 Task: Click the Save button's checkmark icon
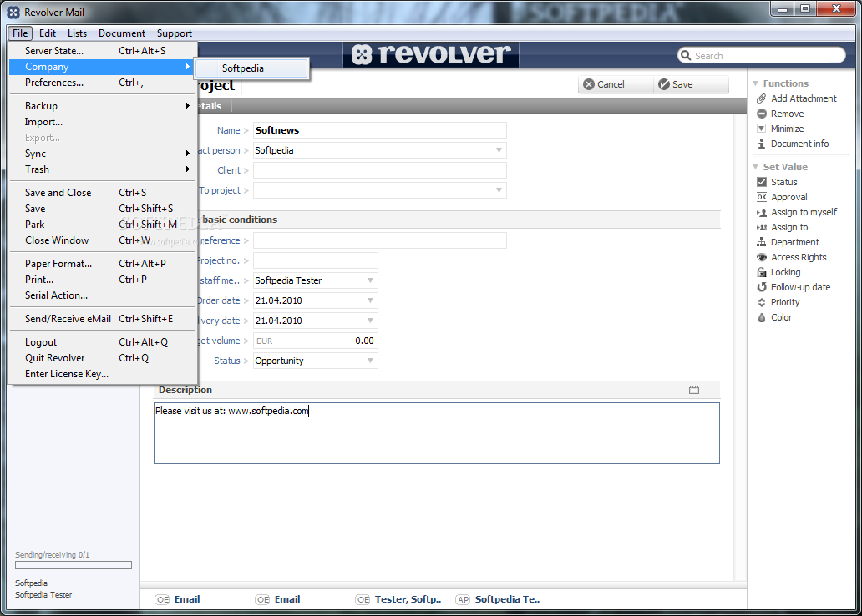(x=663, y=84)
